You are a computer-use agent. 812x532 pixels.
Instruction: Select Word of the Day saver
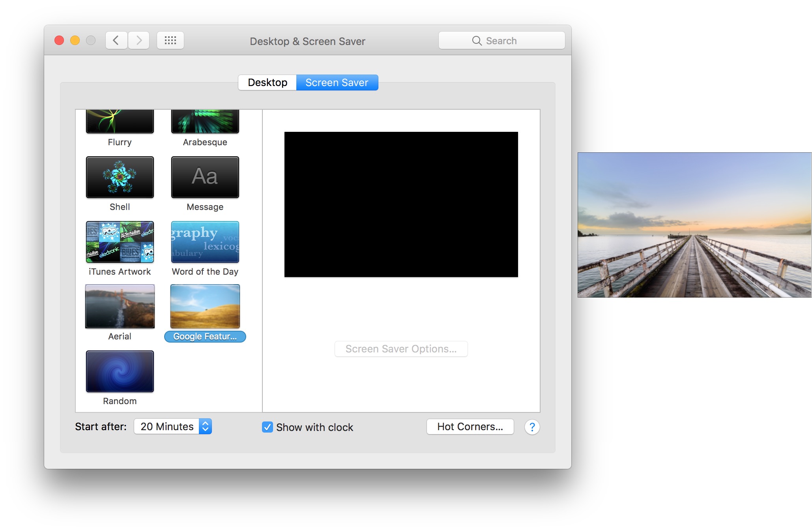click(205, 242)
